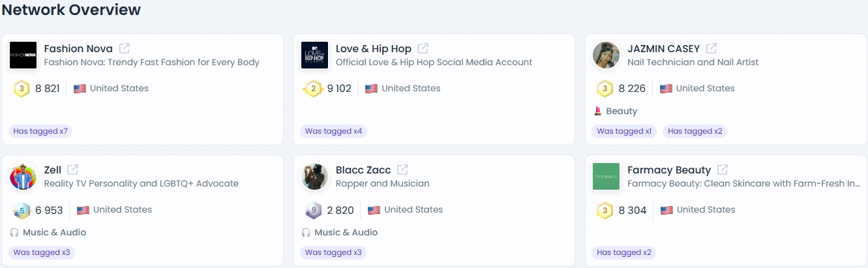This screenshot has height=268, width=868.
Task: Open Fashion Nova external link icon
Action: tap(125, 48)
